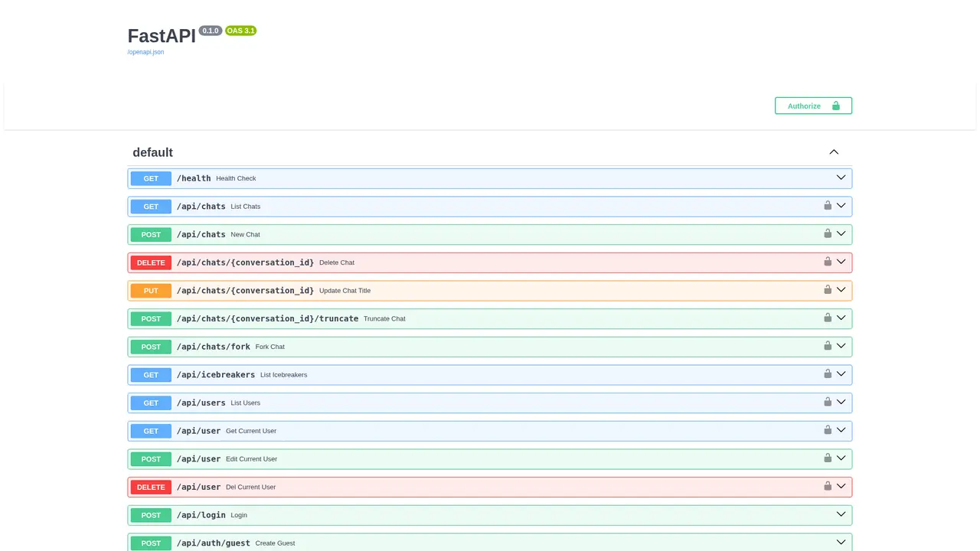Click the PUT badge on Update Chat Title

coord(151,291)
